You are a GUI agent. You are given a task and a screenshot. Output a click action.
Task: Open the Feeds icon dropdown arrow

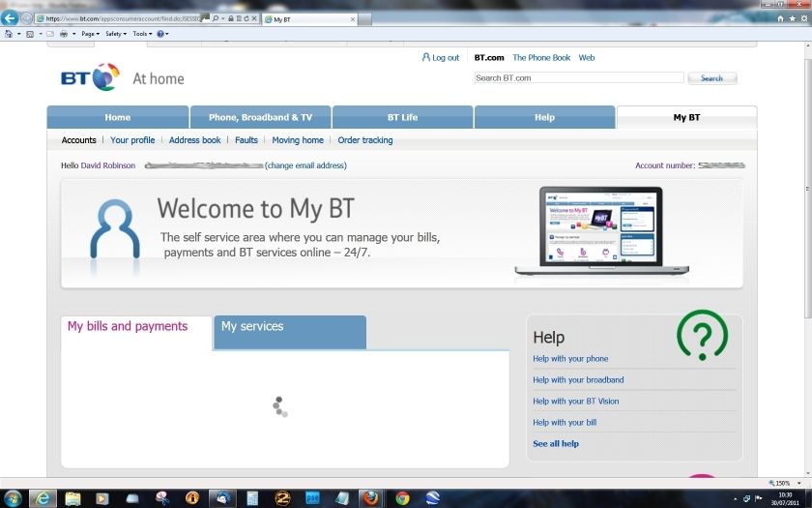[40, 34]
